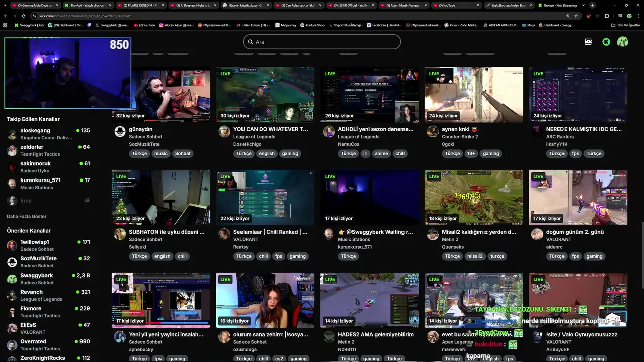The height and width of the screenshot is (362, 644).
Task: Click the kick.com address bar
Action: point(297,16)
